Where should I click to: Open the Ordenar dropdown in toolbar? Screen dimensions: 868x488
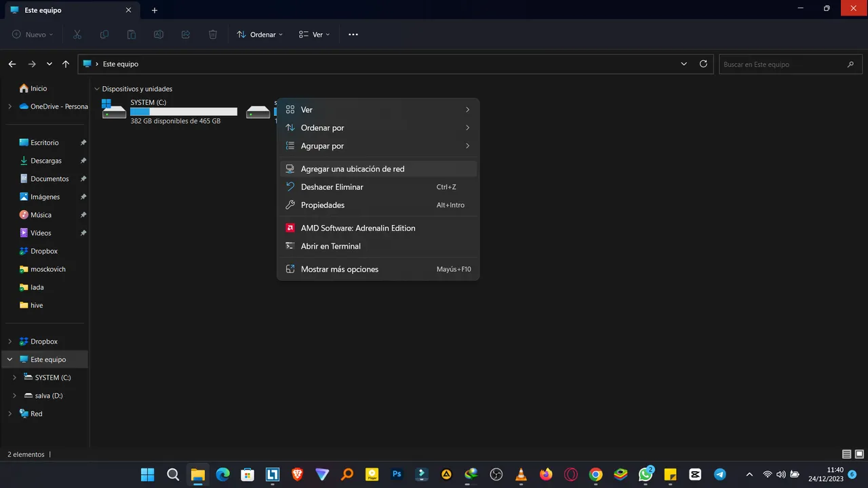(260, 35)
